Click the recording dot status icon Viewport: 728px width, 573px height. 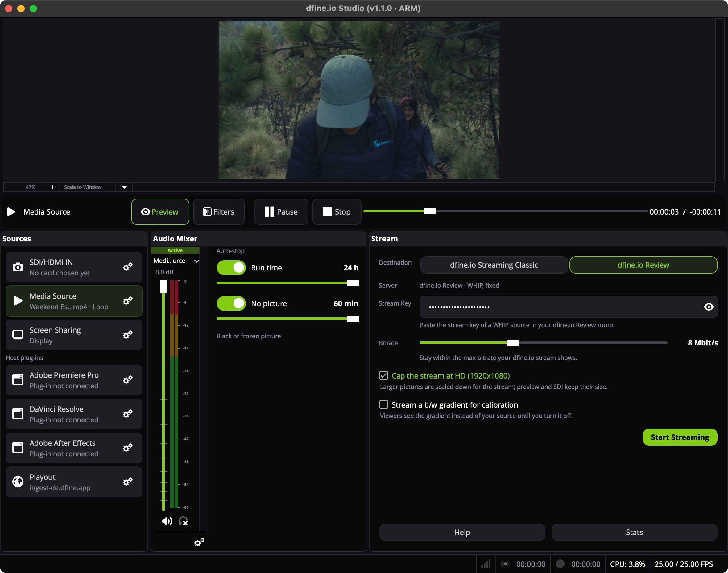(x=560, y=564)
